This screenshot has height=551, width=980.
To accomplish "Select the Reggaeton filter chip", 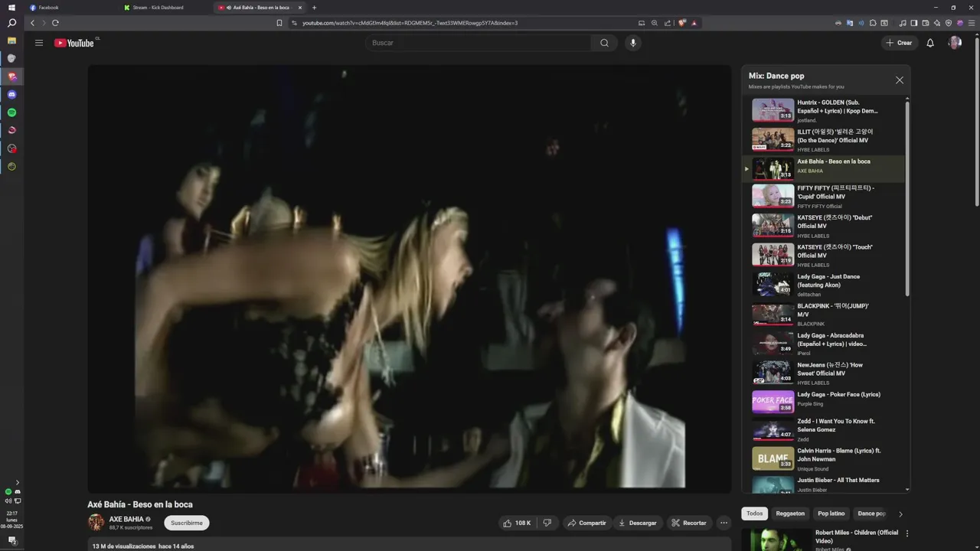I will [790, 514].
